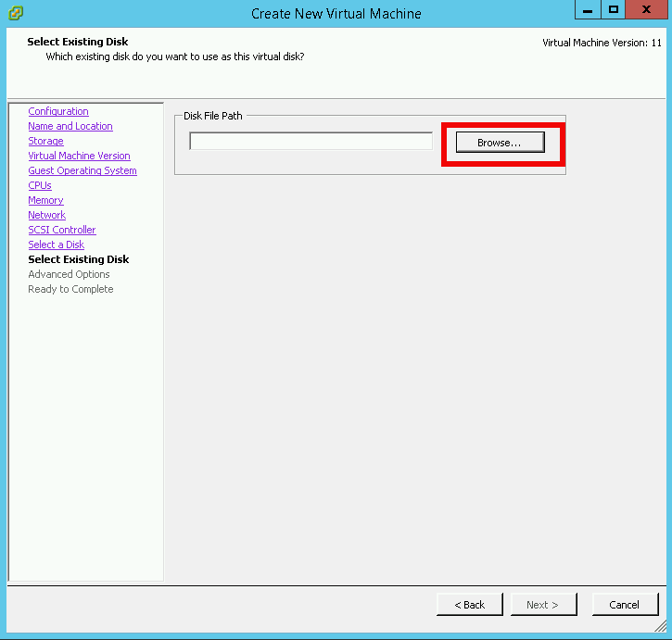672x640 pixels.
Task: Close the wizard with the red X
Action: (647, 10)
